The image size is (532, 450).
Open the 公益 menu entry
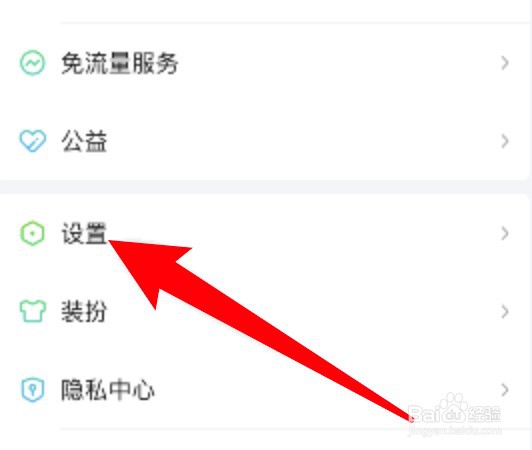tap(266, 141)
